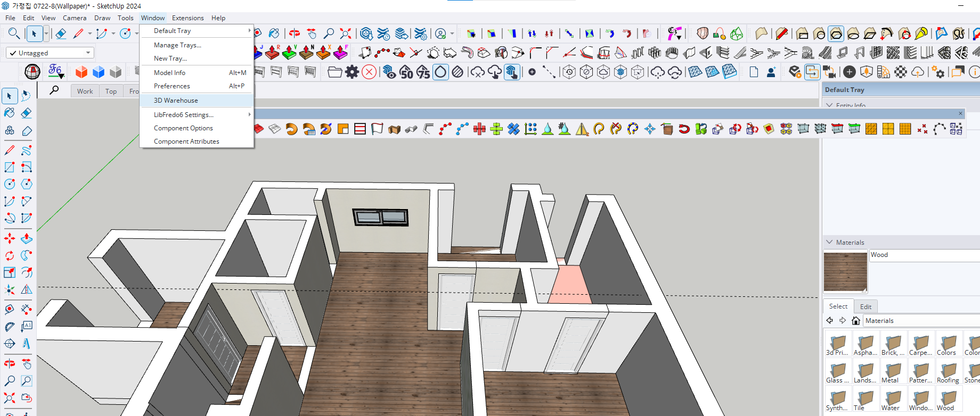The image size is (980, 416).
Task: Choose the Lasso select tool in left toolbar
Action: (x=26, y=96)
